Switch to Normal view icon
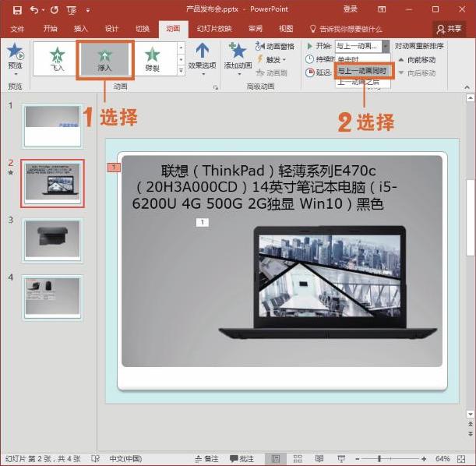Viewport: 476px width, 466px height. pyautogui.click(x=276, y=459)
